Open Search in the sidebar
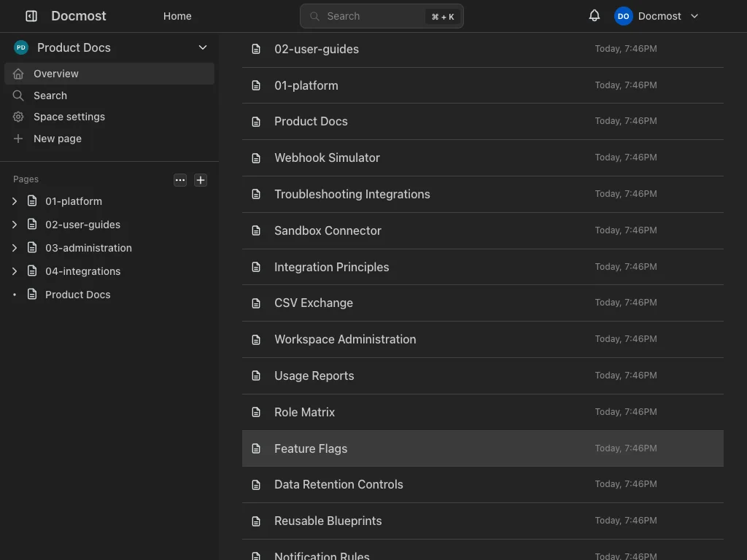 click(x=109, y=96)
